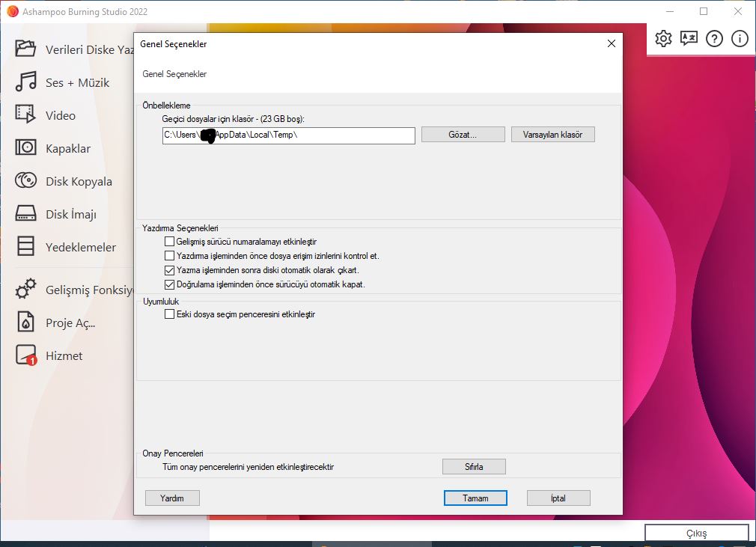Select Disk İmajı menu label
756x547 pixels.
click(x=71, y=214)
